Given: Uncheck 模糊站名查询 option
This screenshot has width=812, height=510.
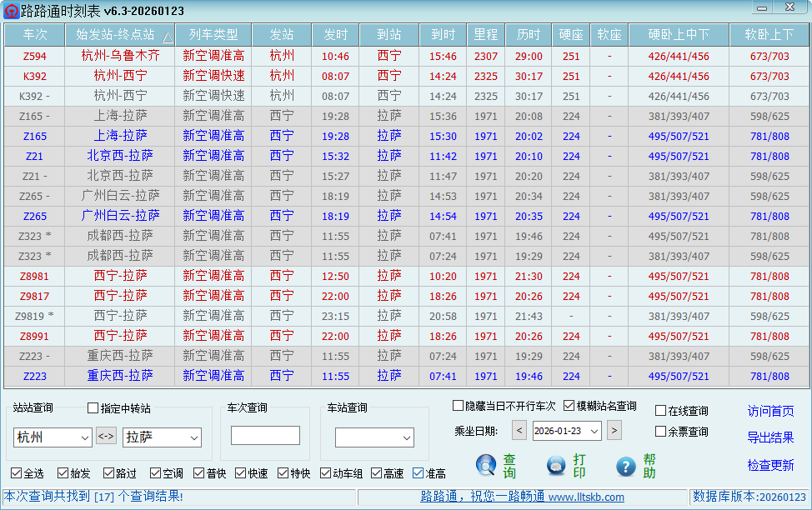Looking at the screenshot, I should tap(569, 406).
